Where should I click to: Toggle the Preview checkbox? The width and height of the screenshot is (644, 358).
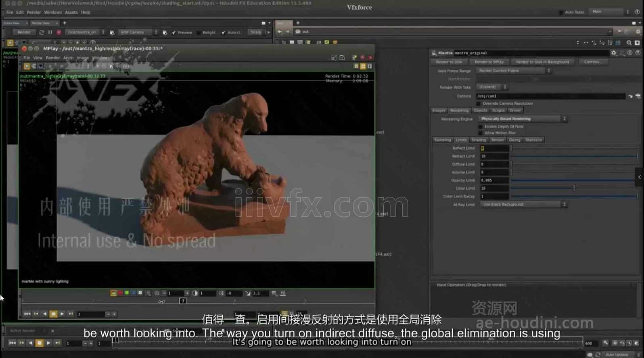(x=174, y=33)
